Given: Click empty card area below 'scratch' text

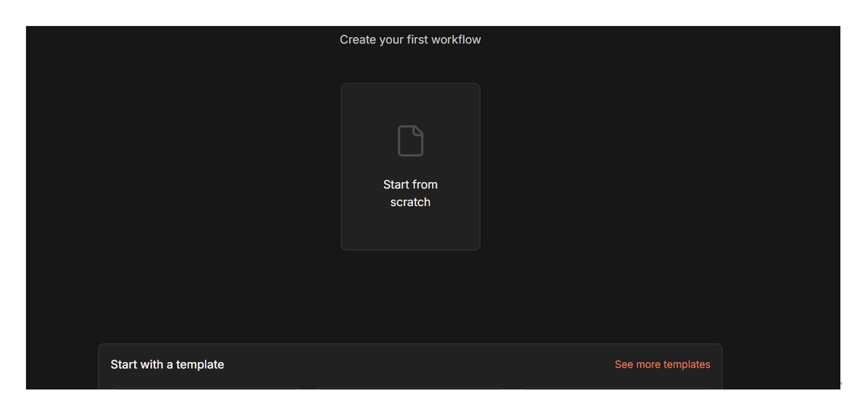Looking at the screenshot, I should [410, 229].
